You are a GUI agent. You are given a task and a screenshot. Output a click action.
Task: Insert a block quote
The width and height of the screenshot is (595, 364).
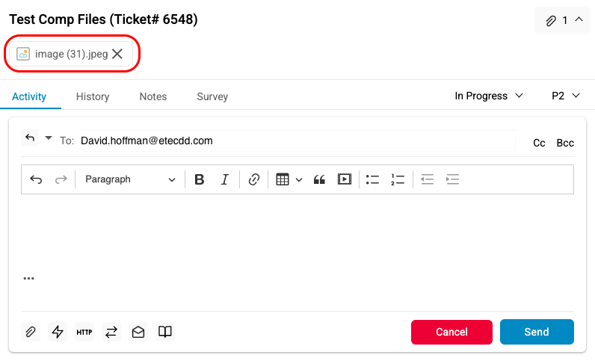[x=319, y=179]
